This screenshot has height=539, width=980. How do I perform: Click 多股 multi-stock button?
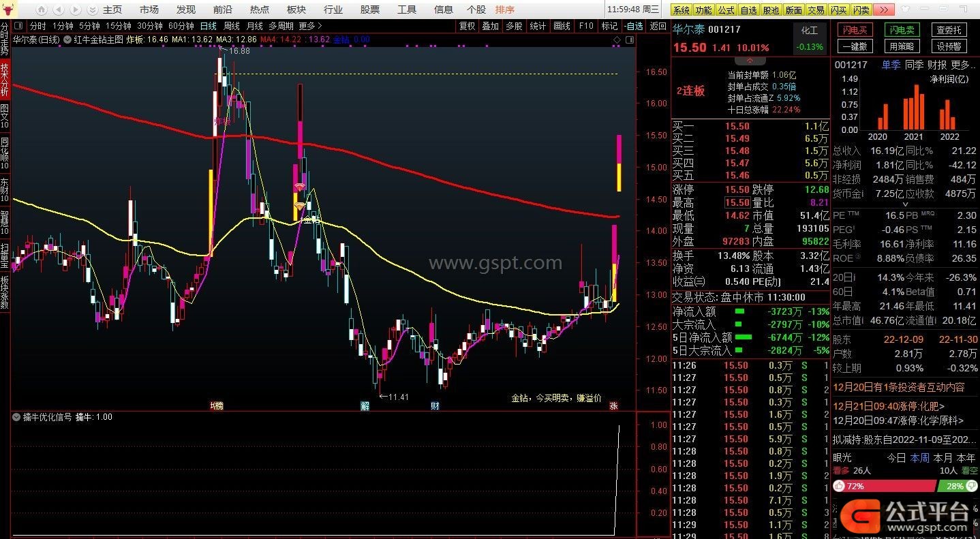(514, 26)
